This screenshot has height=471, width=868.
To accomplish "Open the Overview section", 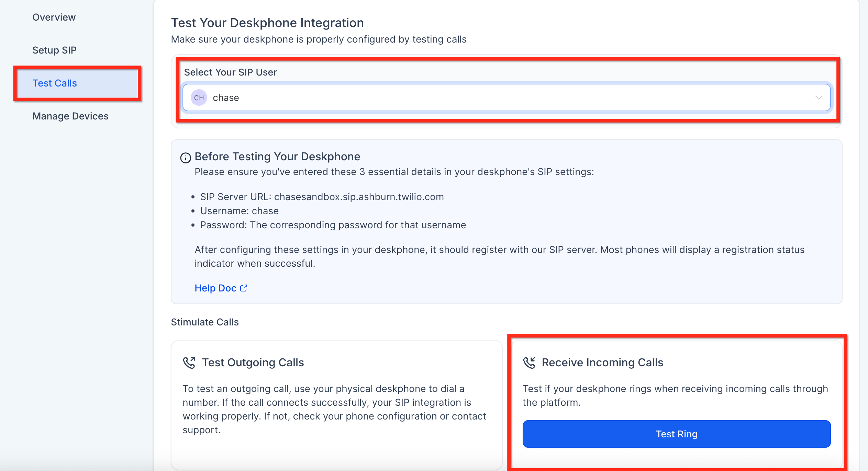I will tap(54, 17).
